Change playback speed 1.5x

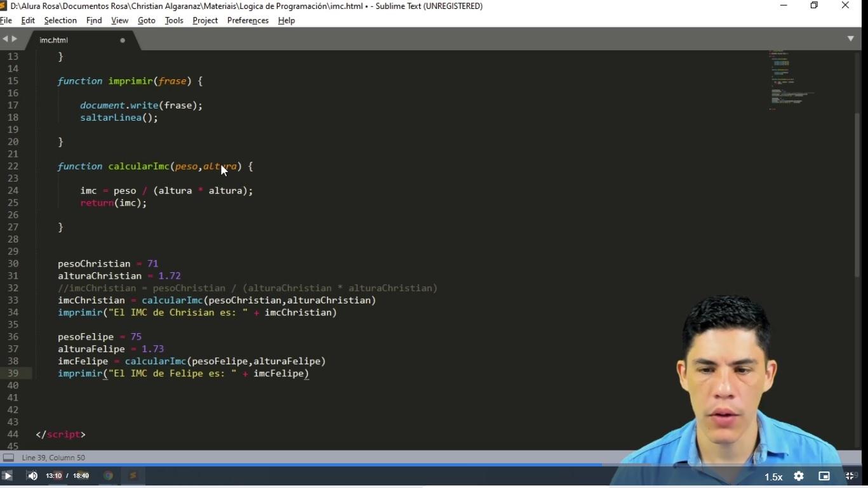tap(773, 477)
